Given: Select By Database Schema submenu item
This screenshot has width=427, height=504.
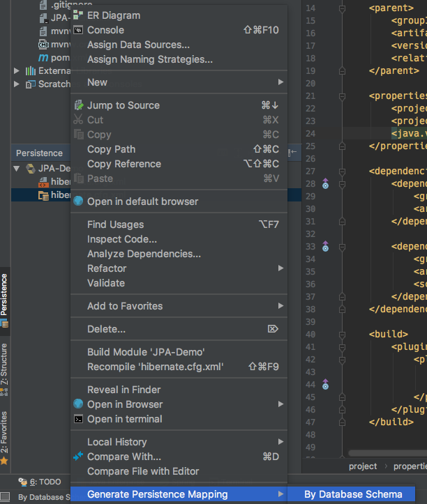Looking at the screenshot, I should pos(353,494).
